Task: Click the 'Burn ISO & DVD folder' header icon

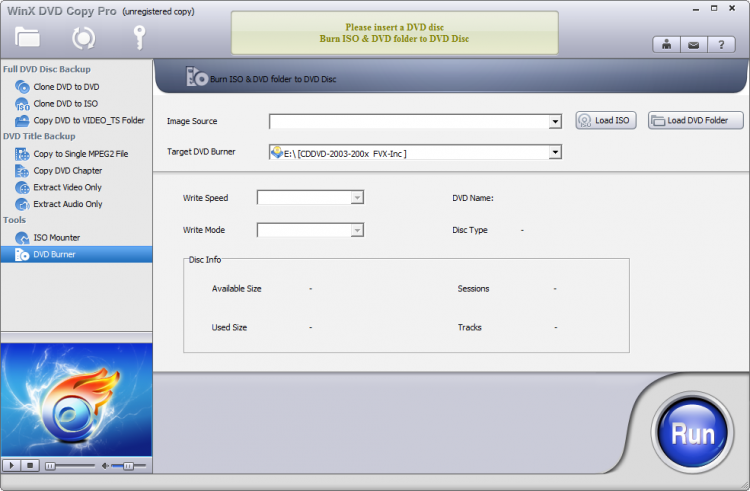Action: (197, 76)
